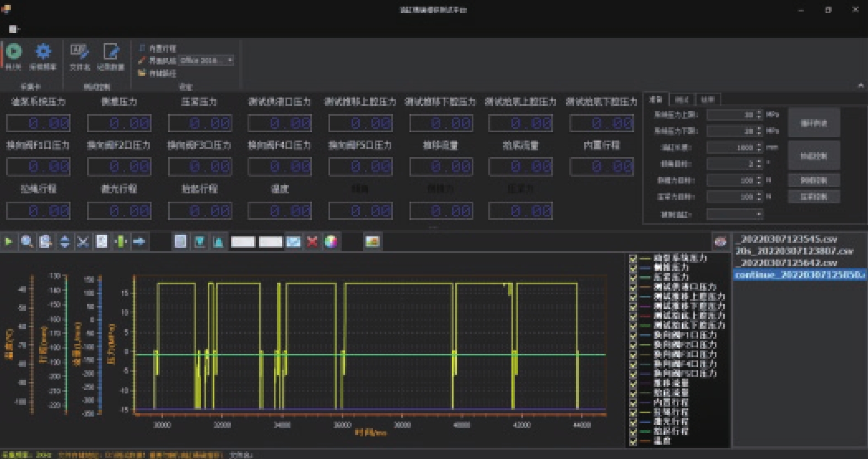Click the green play icon in chart toolbar

(x=8, y=241)
